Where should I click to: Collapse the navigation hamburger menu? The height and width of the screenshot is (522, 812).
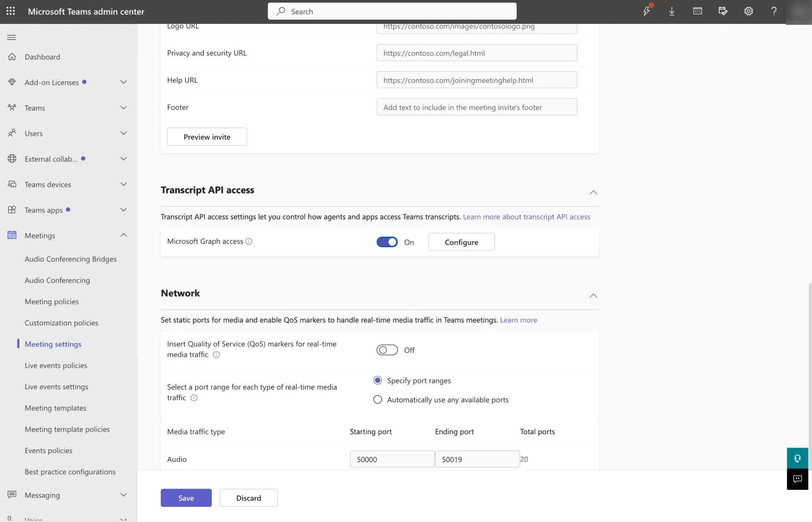pyautogui.click(x=11, y=37)
